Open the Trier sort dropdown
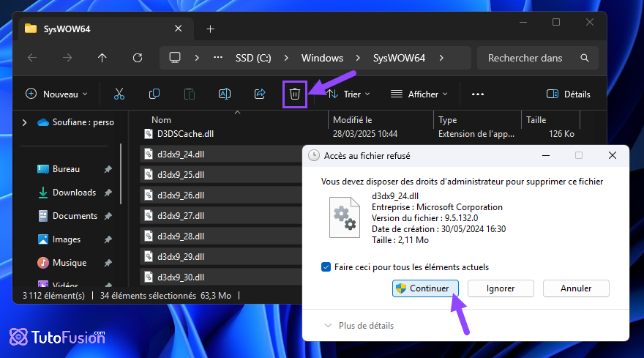 (348, 94)
